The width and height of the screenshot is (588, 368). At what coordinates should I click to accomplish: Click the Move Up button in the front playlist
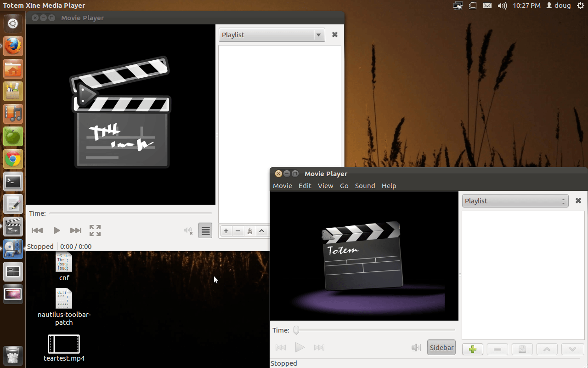tap(547, 349)
